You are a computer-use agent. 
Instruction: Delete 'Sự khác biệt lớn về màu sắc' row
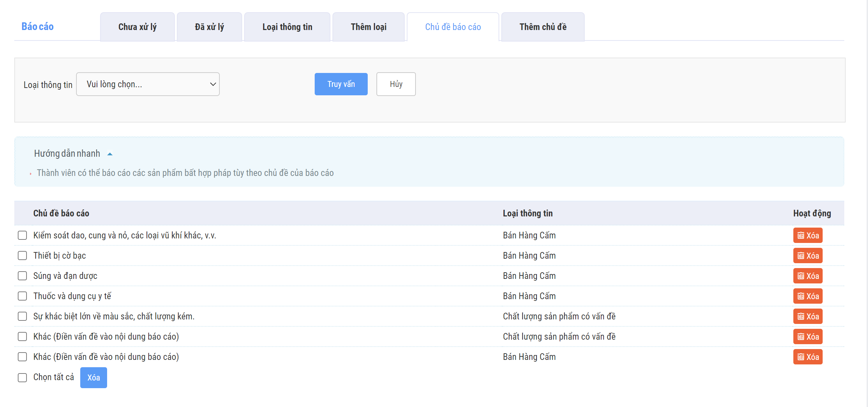click(x=808, y=316)
